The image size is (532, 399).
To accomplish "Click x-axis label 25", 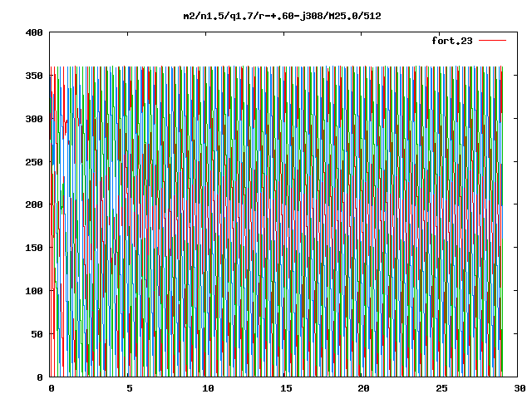I will point(441,388).
